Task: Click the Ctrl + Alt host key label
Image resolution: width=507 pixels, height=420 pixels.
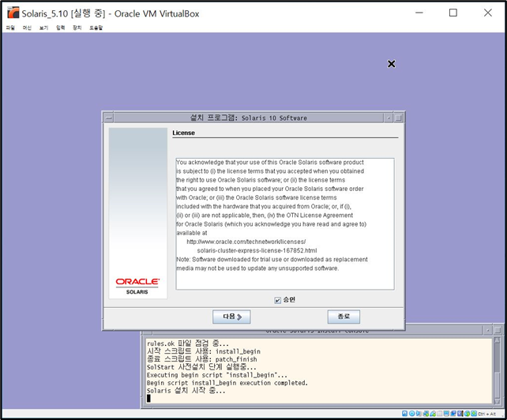Action: [x=487, y=414]
